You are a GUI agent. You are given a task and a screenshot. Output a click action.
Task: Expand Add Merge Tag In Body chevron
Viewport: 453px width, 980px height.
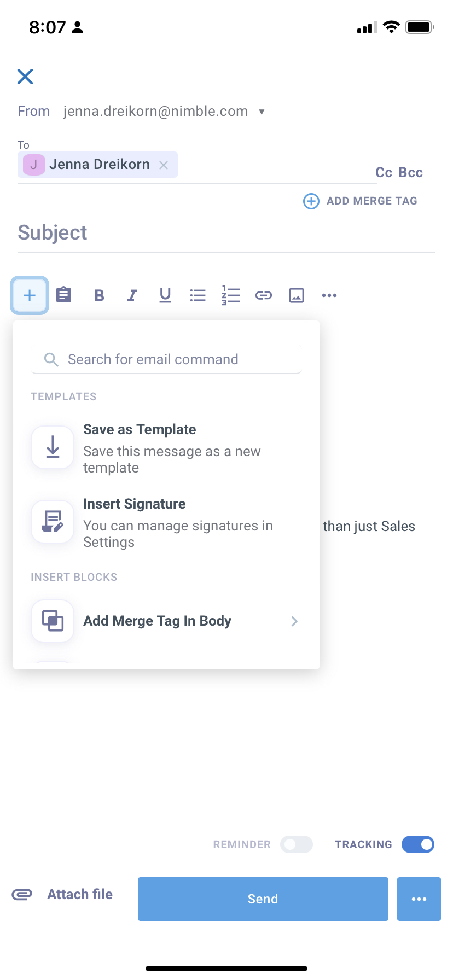coord(294,621)
